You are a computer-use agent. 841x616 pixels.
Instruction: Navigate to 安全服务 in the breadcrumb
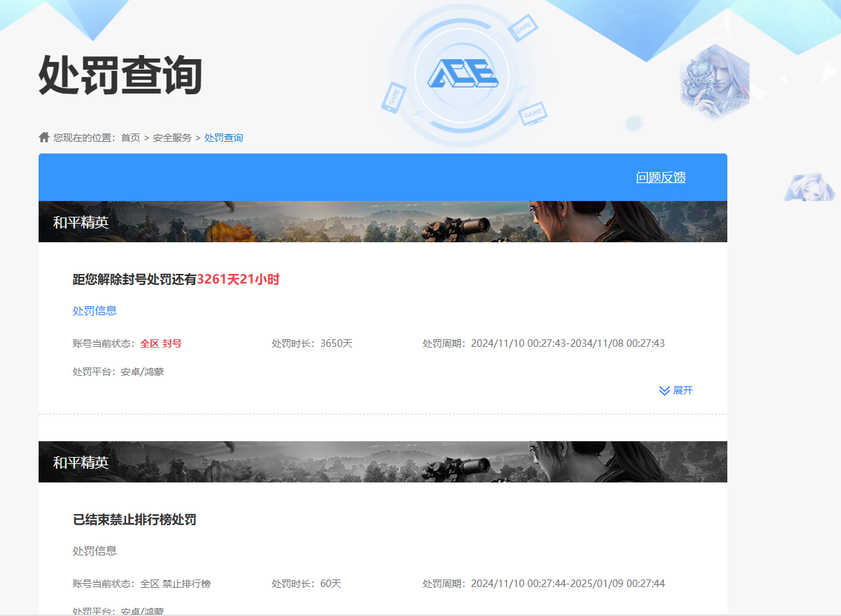pos(172,138)
